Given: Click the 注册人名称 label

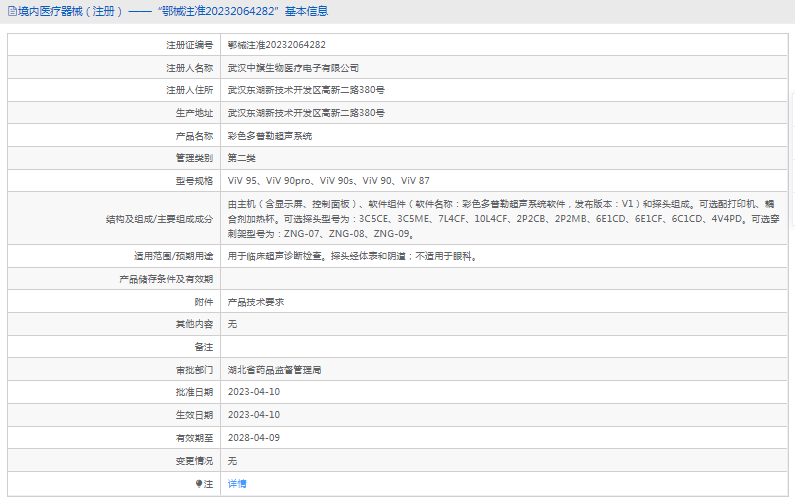Looking at the screenshot, I should tap(190, 68).
